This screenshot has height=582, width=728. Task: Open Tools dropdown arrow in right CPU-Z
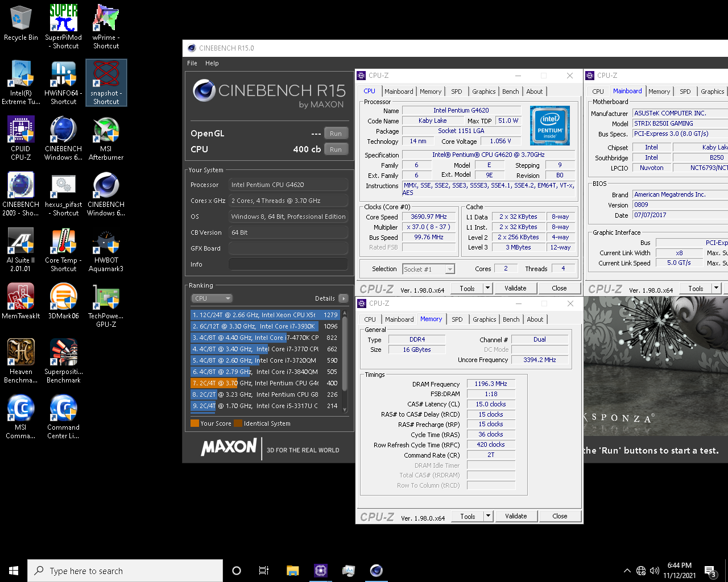(x=716, y=288)
